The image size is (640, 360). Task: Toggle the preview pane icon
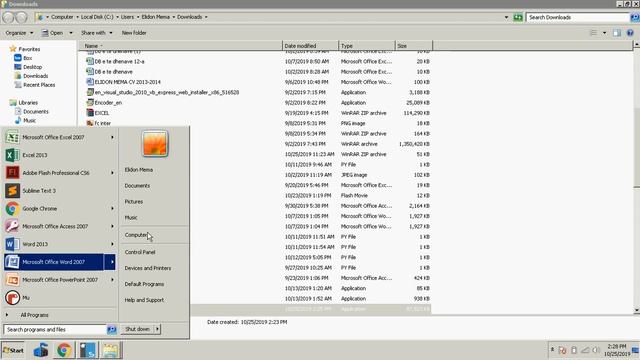[617, 33]
